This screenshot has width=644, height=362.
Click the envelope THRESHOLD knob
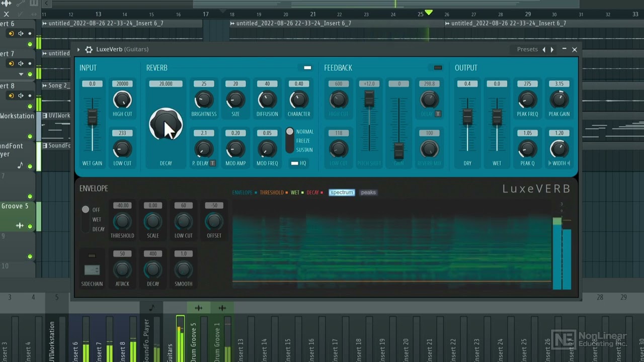coord(122,221)
